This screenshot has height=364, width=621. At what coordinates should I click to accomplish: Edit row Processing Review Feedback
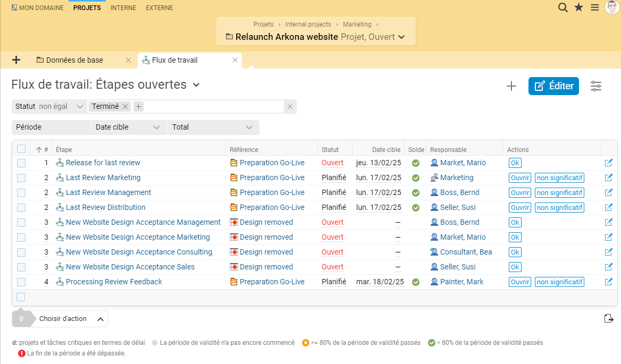click(x=609, y=282)
